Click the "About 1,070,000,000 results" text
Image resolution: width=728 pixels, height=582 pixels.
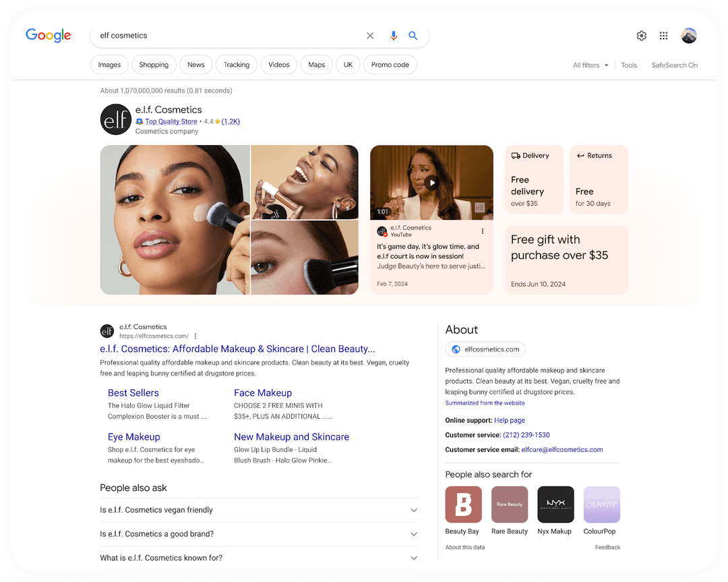tap(166, 90)
